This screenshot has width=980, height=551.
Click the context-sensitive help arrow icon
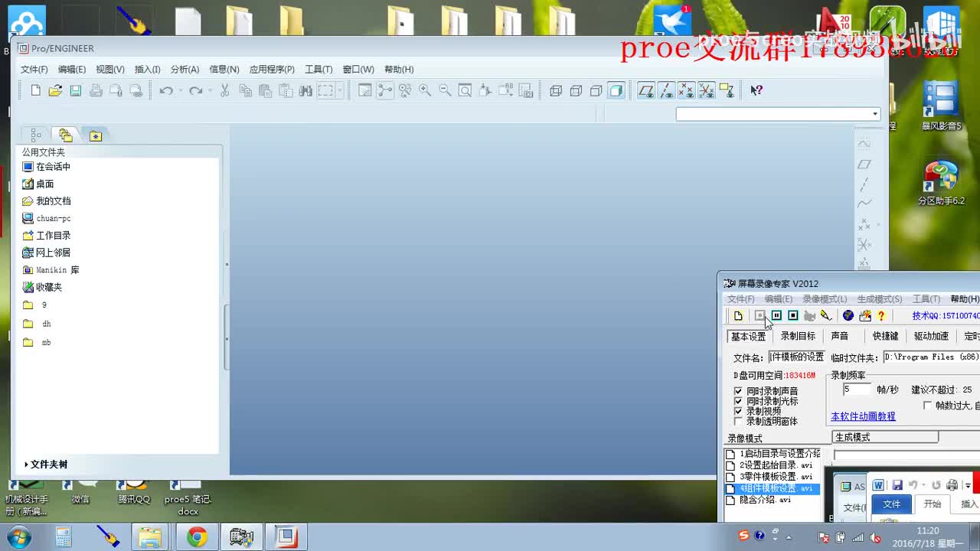(x=756, y=90)
